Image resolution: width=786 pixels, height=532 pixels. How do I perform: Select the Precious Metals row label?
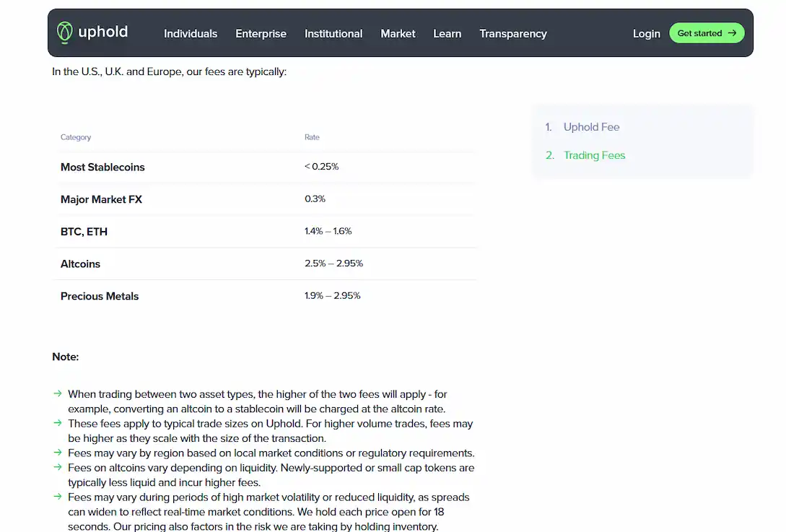(x=100, y=297)
